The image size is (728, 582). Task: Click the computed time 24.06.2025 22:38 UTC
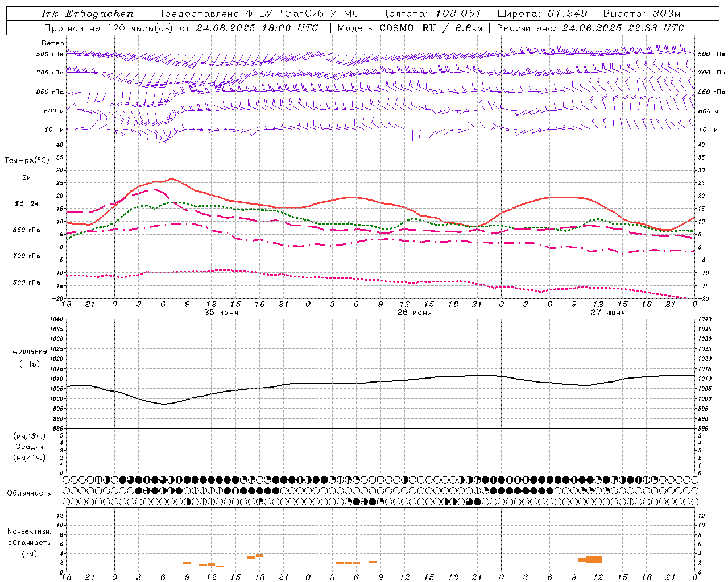tap(623, 28)
